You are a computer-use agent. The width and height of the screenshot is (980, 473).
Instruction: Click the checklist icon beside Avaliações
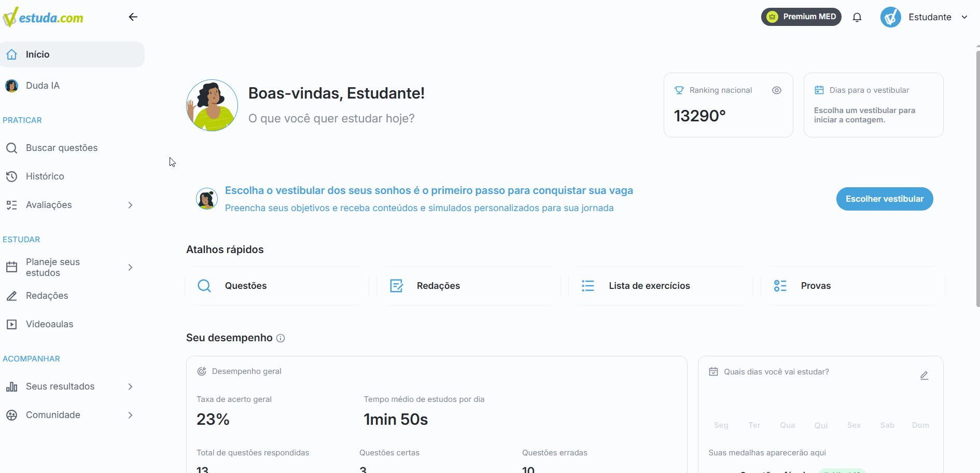[11, 205]
